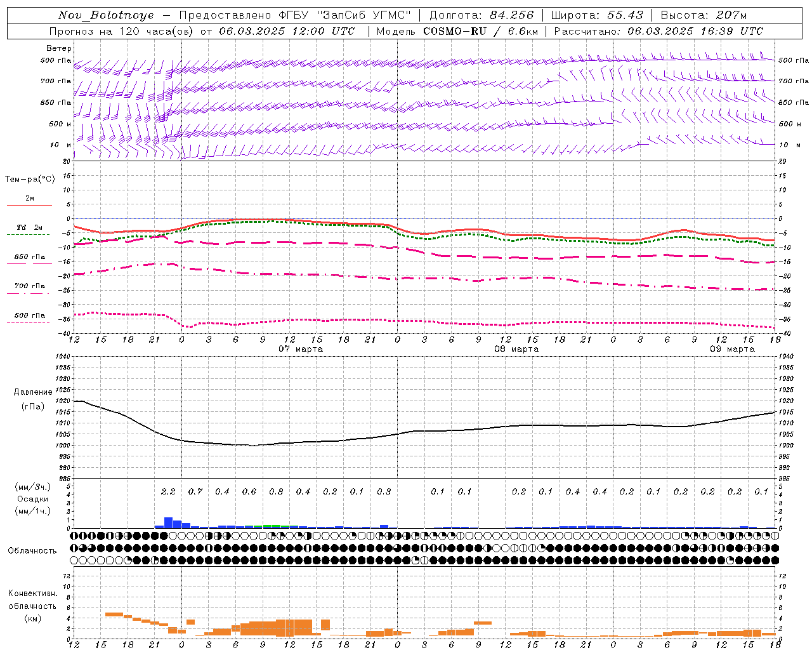Click the Широта: 55.43 value

(x=597, y=15)
